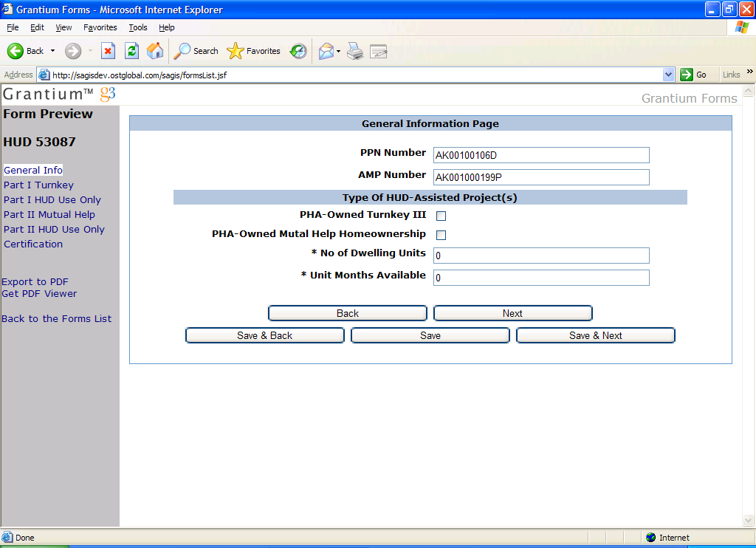
Task: Stop page loading with the red X icon
Action: coord(108,51)
